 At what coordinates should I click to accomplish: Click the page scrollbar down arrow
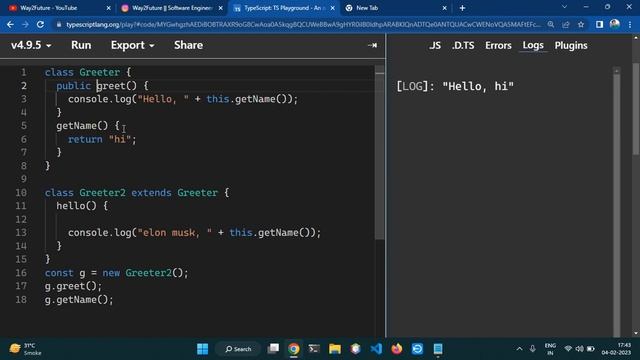pyautogui.click(x=636, y=333)
